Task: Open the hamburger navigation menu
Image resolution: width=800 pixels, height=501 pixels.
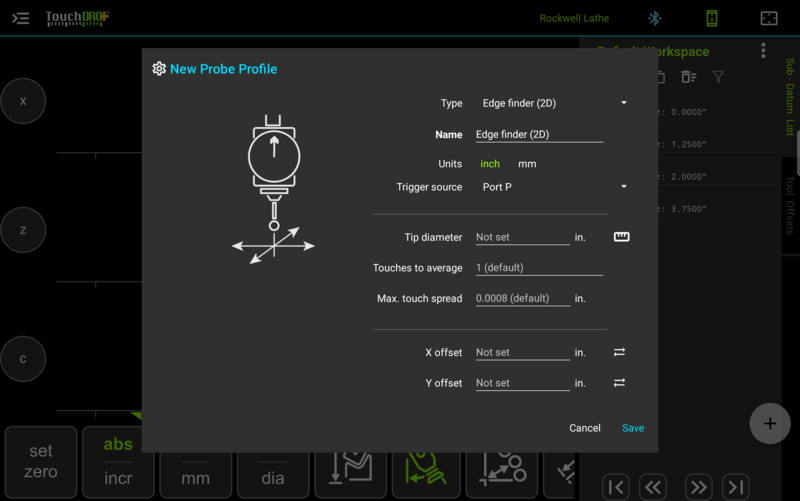Action: (20, 19)
